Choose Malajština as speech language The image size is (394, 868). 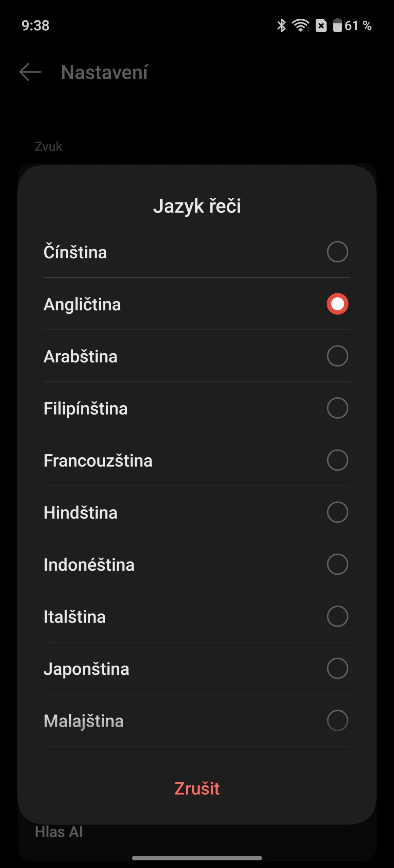(x=337, y=720)
